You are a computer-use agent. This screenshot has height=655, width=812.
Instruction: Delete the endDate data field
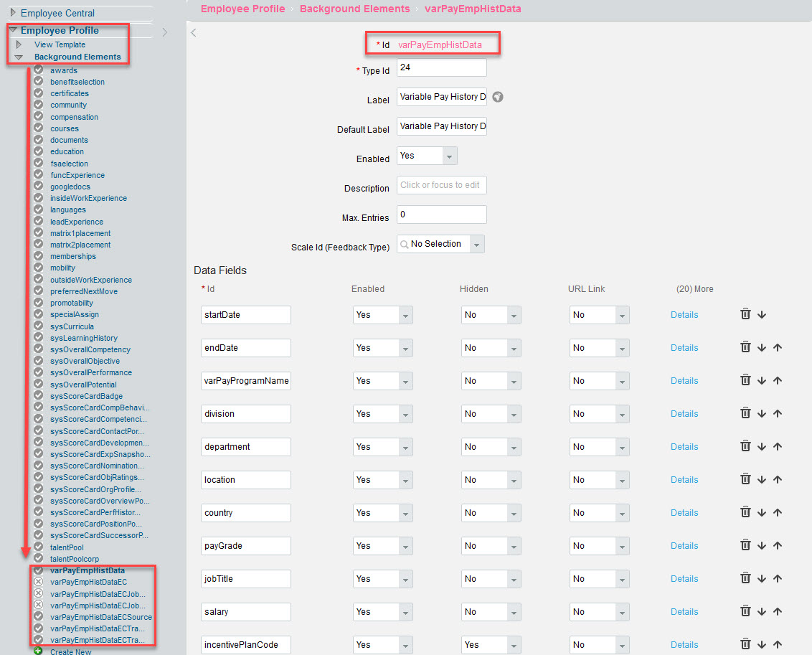[745, 347]
